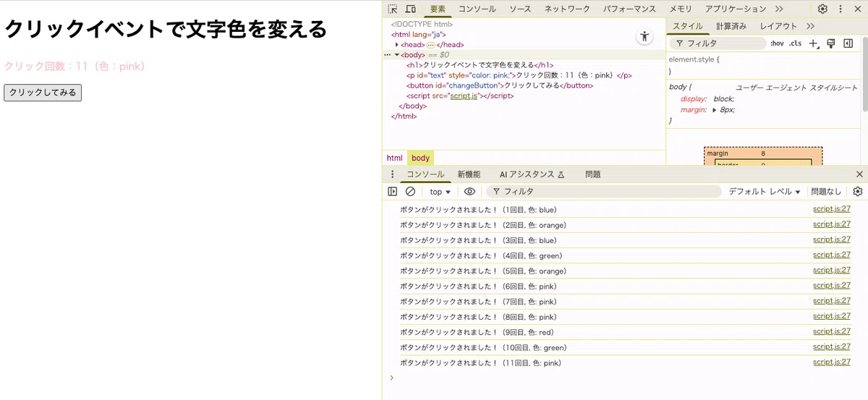Open the パフォーマンス tab

(628, 9)
